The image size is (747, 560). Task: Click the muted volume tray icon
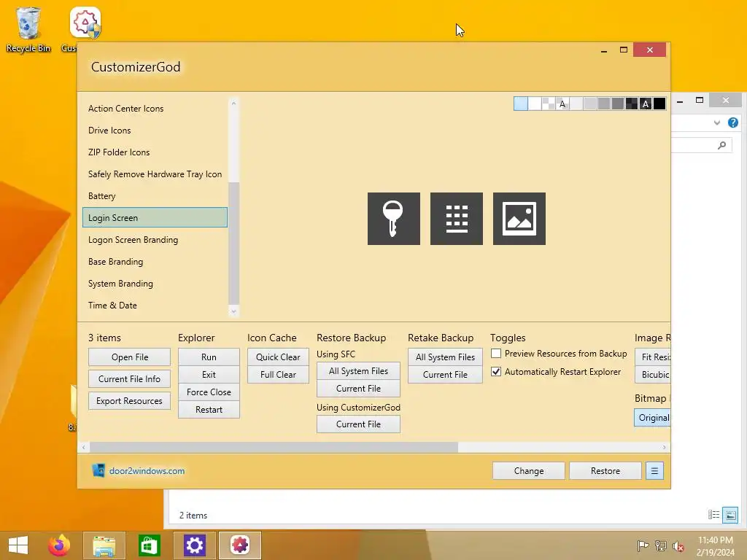(x=678, y=546)
